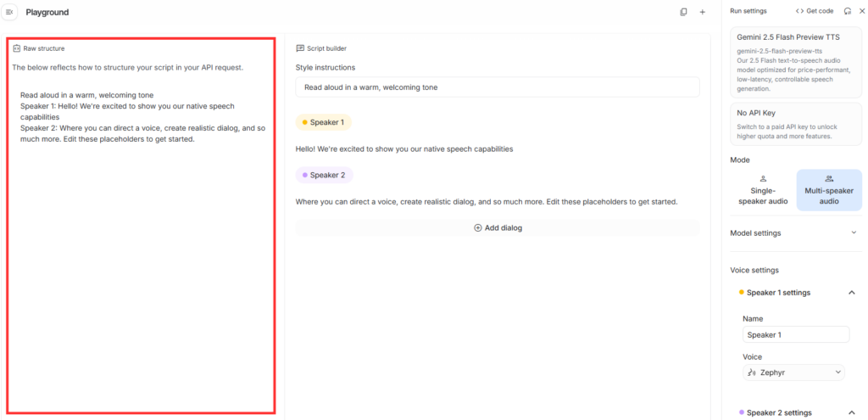Click the Add dialog button
868x420 pixels.
click(497, 227)
